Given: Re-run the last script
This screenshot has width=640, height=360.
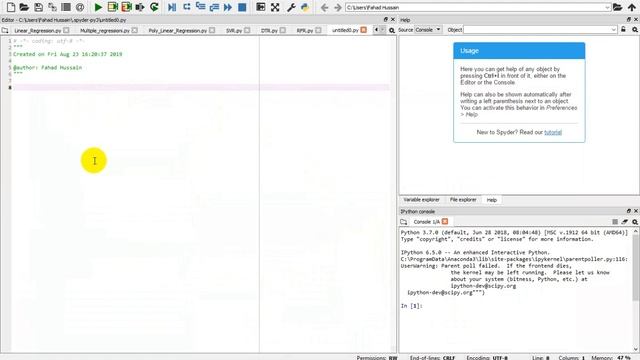Looking at the screenshot, I should click(x=154, y=7).
